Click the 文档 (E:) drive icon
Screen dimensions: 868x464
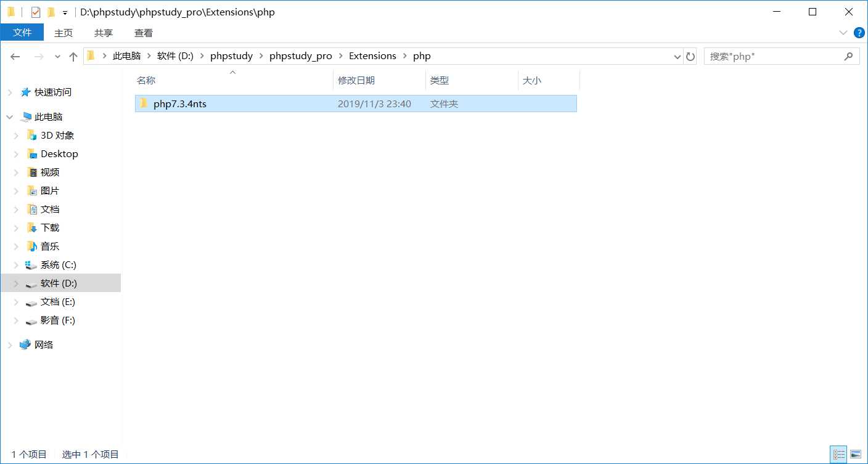pyautogui.click(x=31, y=303)
